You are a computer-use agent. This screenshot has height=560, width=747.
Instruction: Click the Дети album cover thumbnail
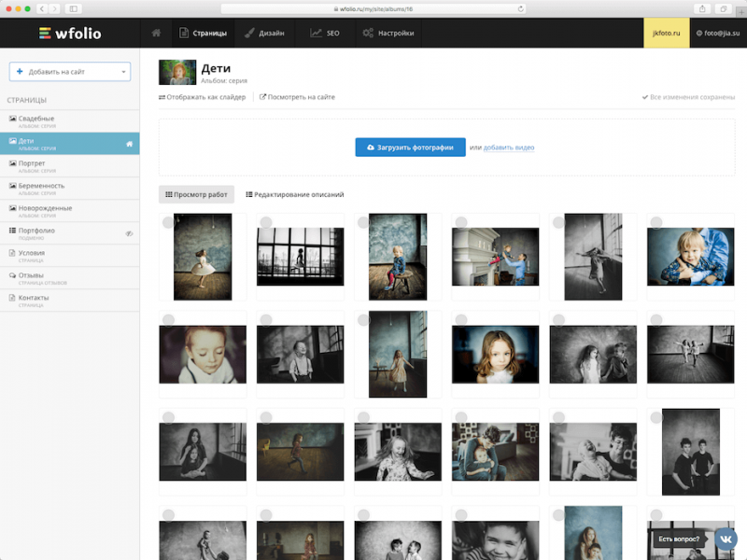tap(177, 73)
